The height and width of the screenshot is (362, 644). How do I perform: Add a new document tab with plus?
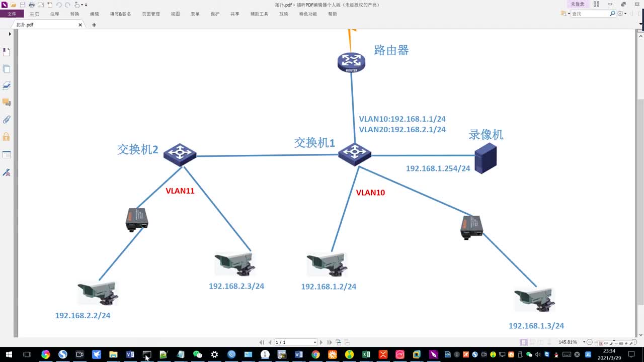(x=94, y=25)
